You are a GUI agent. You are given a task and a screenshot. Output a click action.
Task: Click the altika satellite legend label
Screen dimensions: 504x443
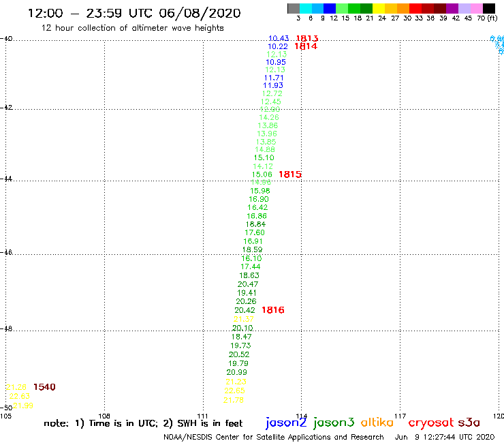pos(377,423)
